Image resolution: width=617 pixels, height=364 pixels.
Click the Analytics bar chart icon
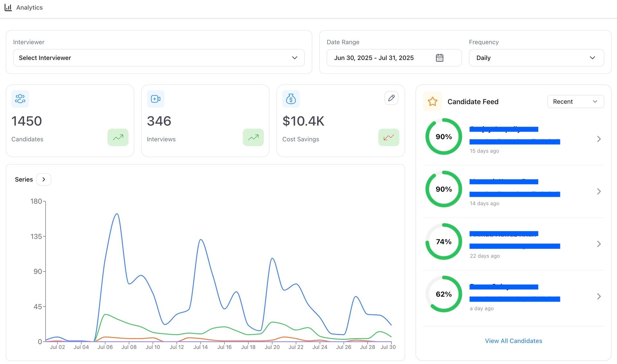coord(8,7)
